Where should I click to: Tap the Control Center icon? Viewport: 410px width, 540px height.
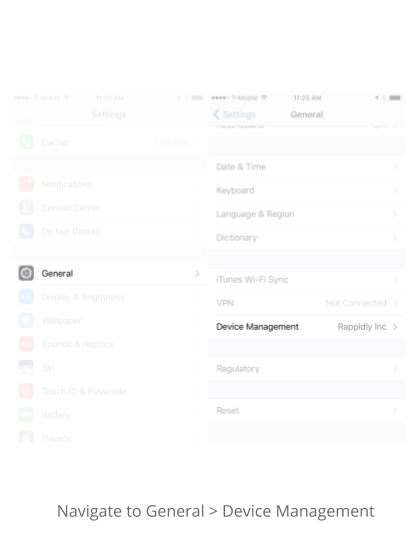click(26, 208)
